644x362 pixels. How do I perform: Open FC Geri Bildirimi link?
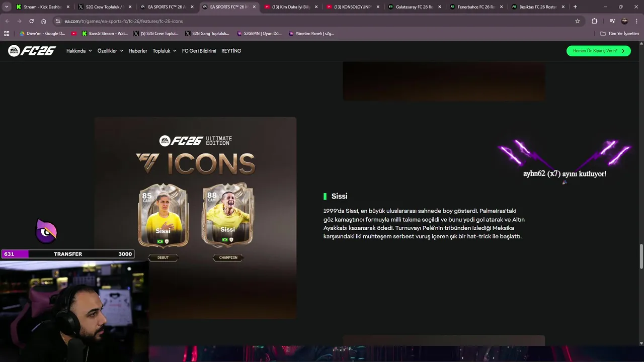tap(199, 51)
